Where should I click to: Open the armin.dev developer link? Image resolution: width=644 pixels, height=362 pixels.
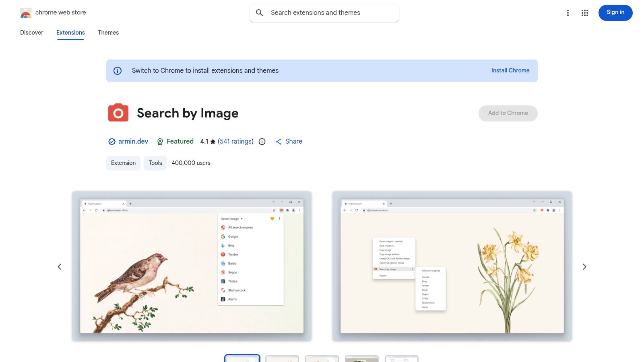(x=133, y=142)
